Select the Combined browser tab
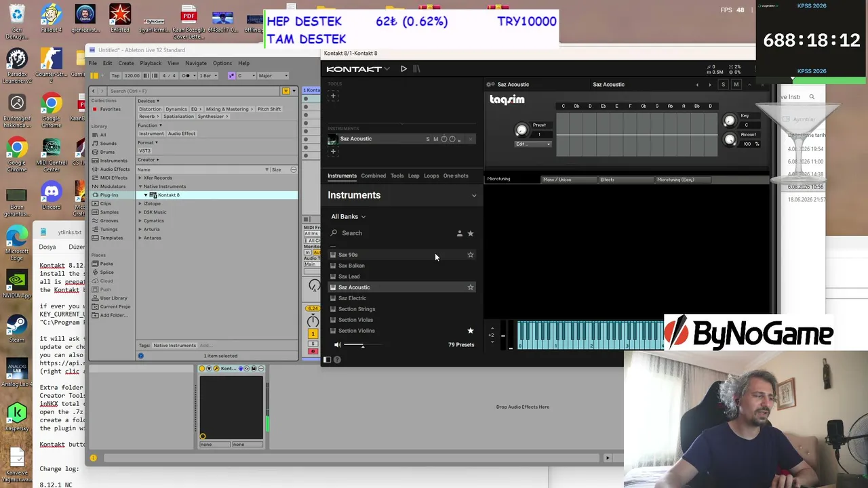This screenshot has width=868, height=488. 373,176
